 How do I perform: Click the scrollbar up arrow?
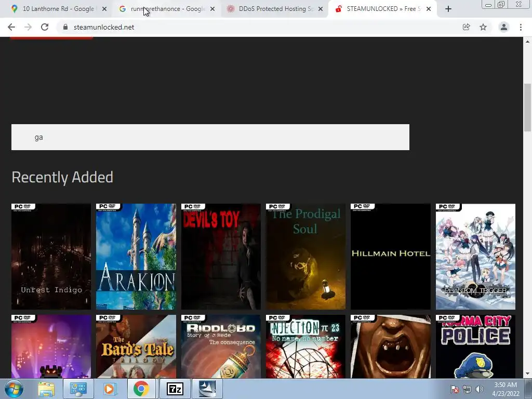pyautogui.click(x=527, y=42)
